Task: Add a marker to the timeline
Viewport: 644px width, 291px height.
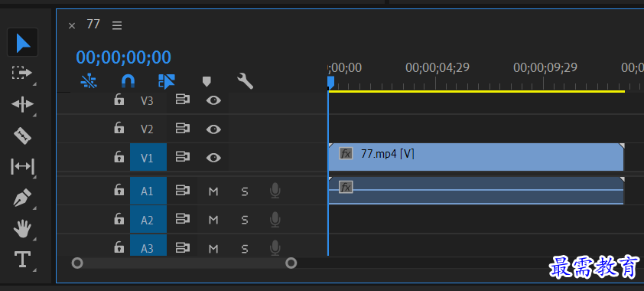Action: click(207, 81)
